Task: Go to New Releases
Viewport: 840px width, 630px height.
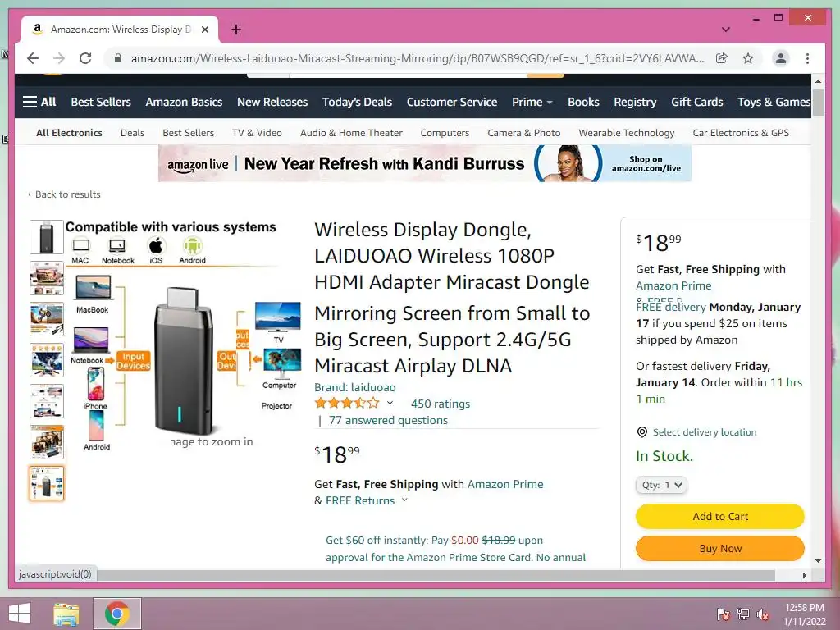Action: click(272, 102)
